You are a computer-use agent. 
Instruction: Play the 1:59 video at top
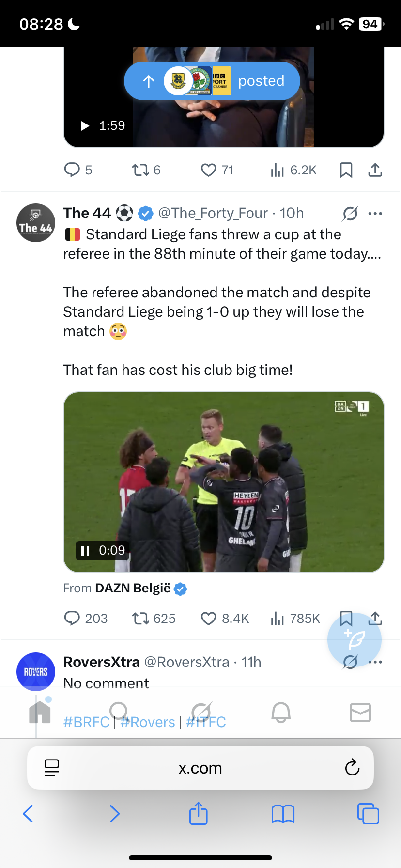[86, 126]
